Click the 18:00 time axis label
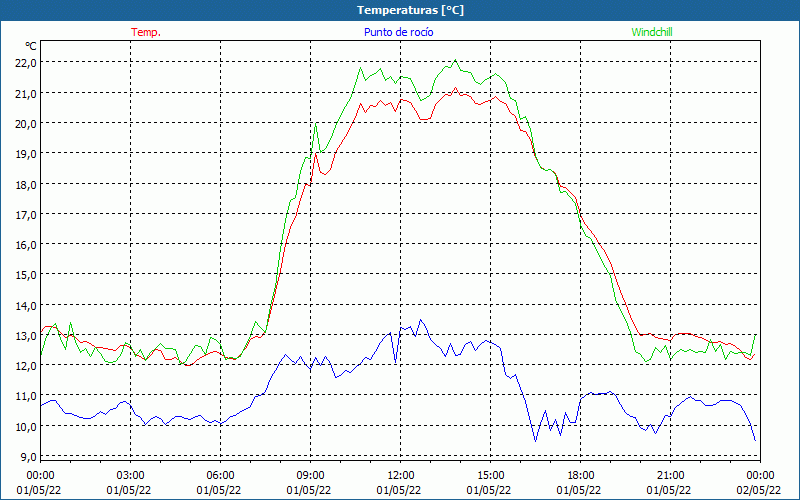 pos(580,476)
